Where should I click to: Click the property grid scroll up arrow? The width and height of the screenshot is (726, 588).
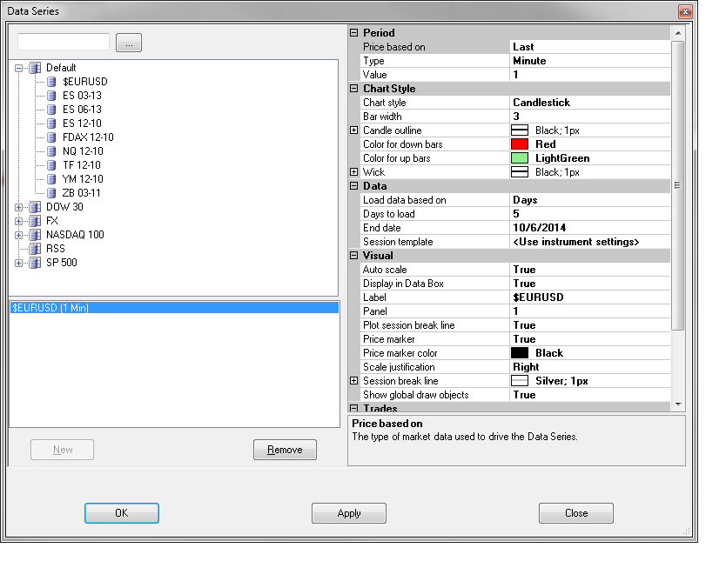678,33
